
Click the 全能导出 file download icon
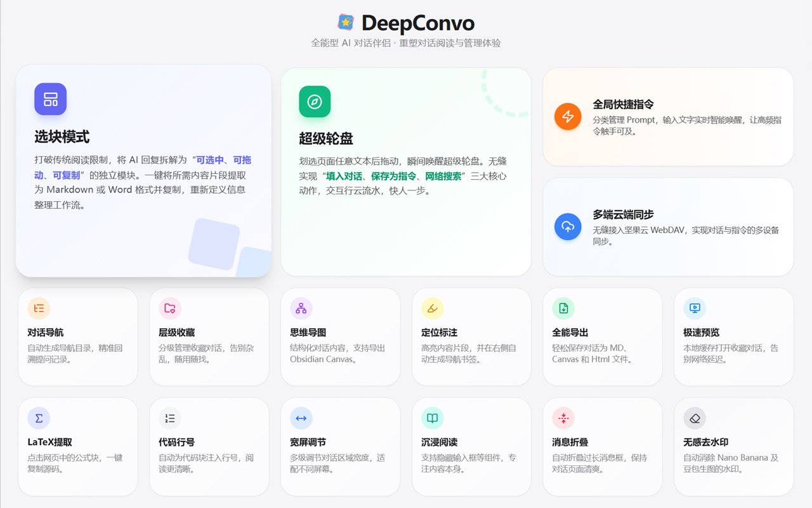(563, 308)
